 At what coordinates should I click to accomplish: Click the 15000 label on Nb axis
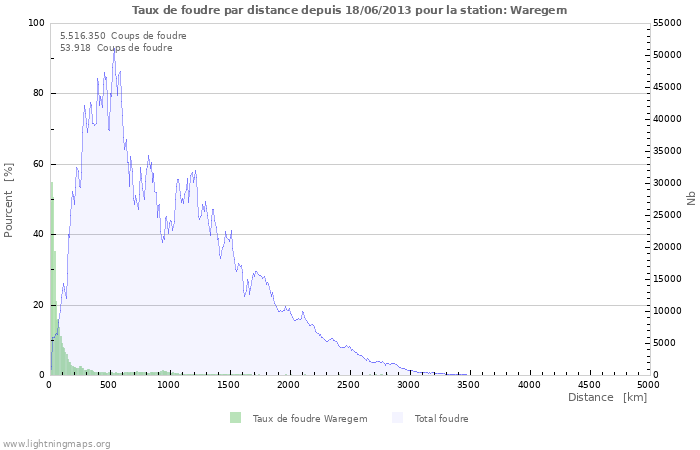(667, 279)
